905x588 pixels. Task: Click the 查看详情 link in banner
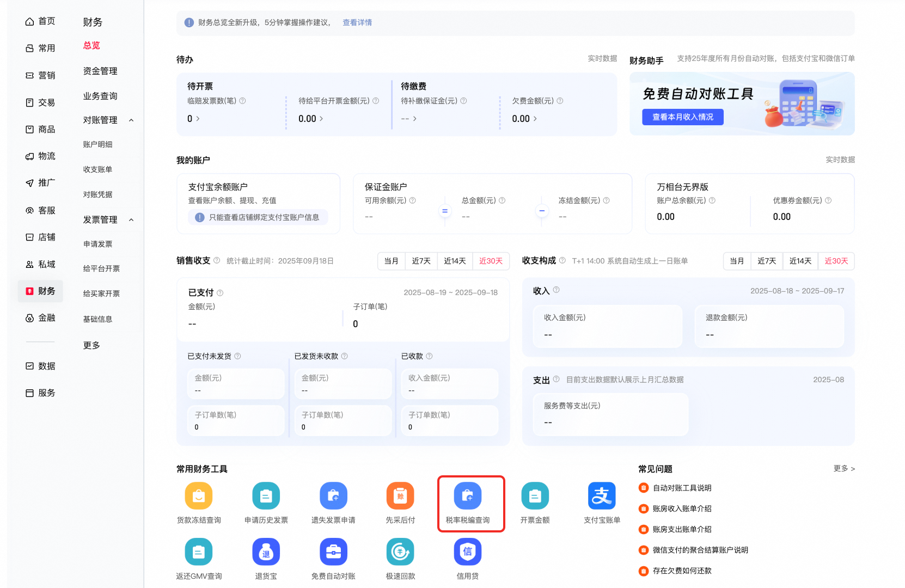click(x=357, y=23)
